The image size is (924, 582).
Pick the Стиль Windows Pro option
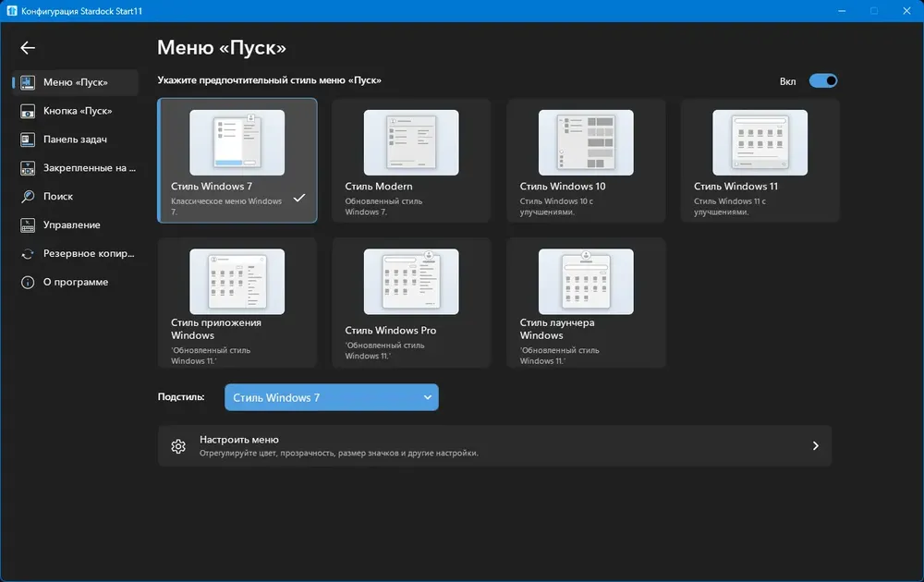[x=411, y=303]
